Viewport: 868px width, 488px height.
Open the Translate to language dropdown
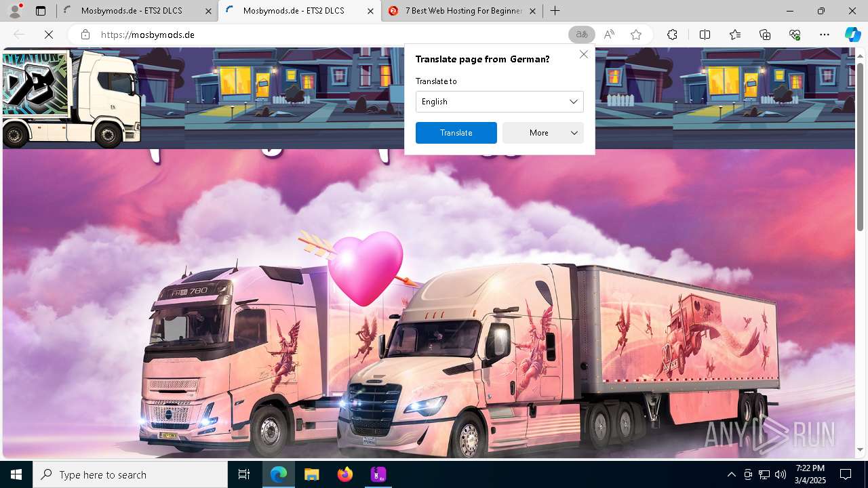(499, 102)
